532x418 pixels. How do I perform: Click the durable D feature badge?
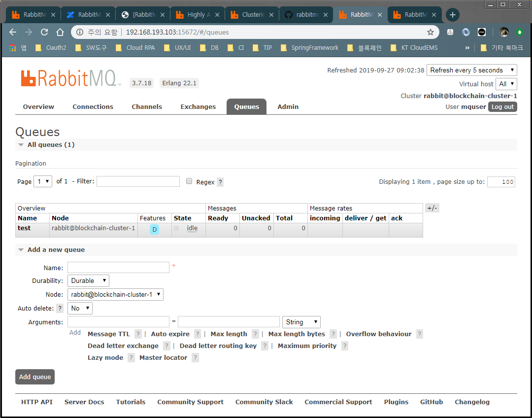tap(154, 230)
